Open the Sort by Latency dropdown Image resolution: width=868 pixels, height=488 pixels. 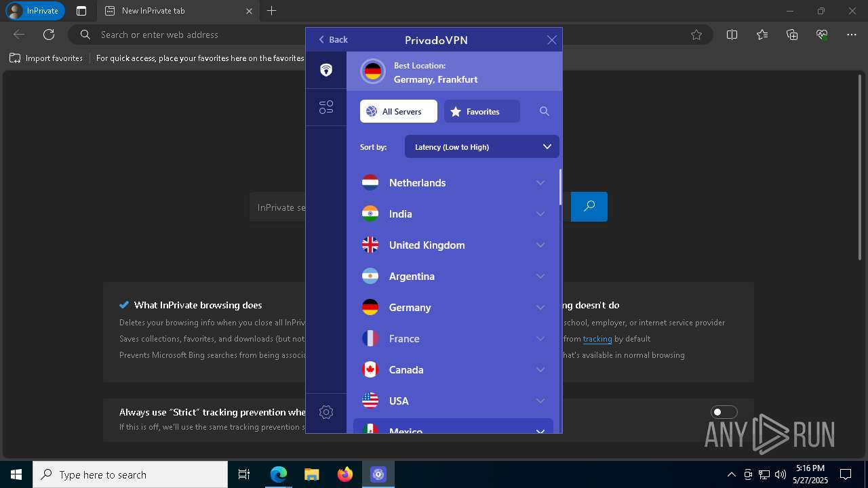482,146
